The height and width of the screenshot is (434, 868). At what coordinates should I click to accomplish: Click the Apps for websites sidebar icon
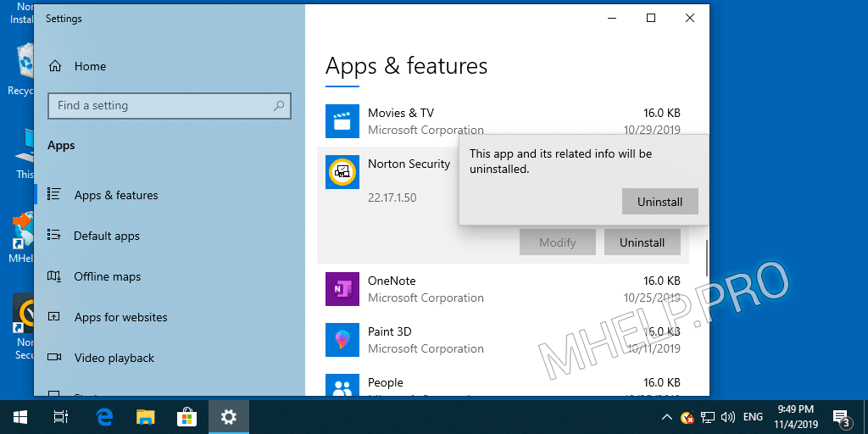point(54,317)
